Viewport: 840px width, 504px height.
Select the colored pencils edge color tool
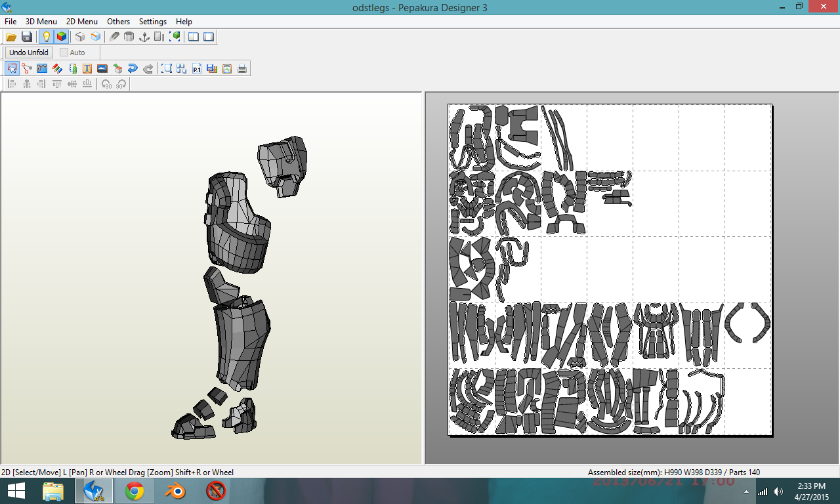57,68
